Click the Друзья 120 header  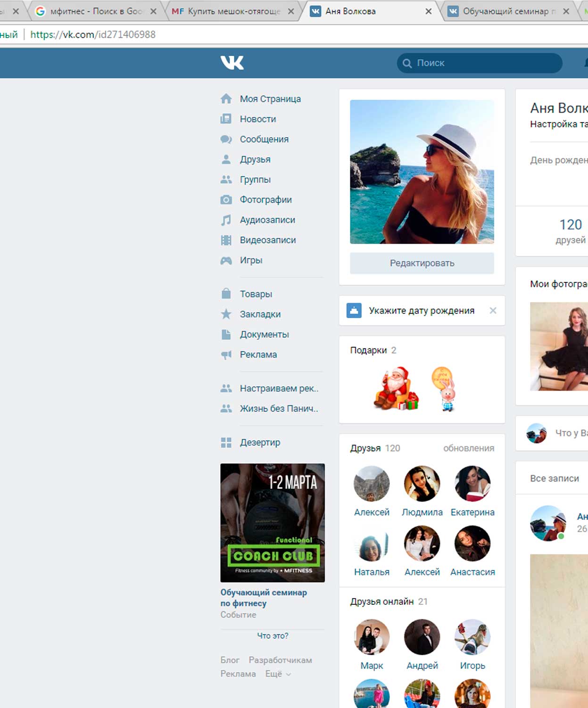click(x=375, y=448)
